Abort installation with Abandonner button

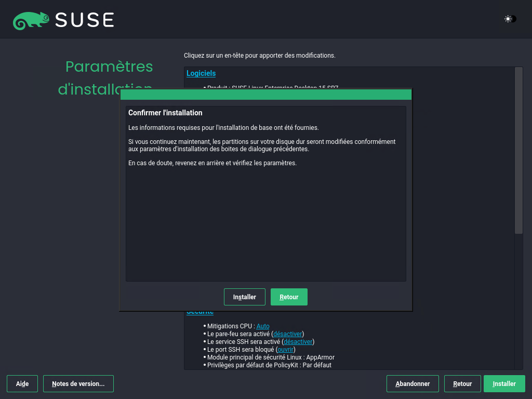[413, 384]
